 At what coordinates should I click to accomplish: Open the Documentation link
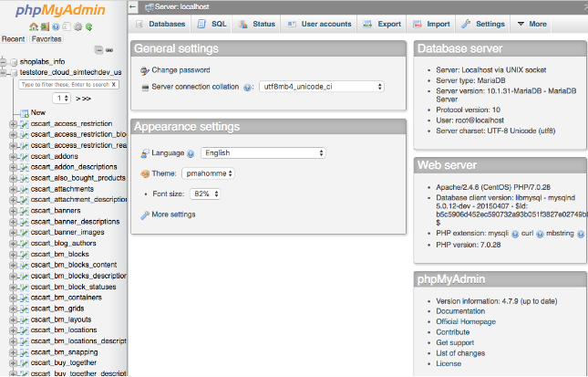pyautogui.click(x=460, y=311)
